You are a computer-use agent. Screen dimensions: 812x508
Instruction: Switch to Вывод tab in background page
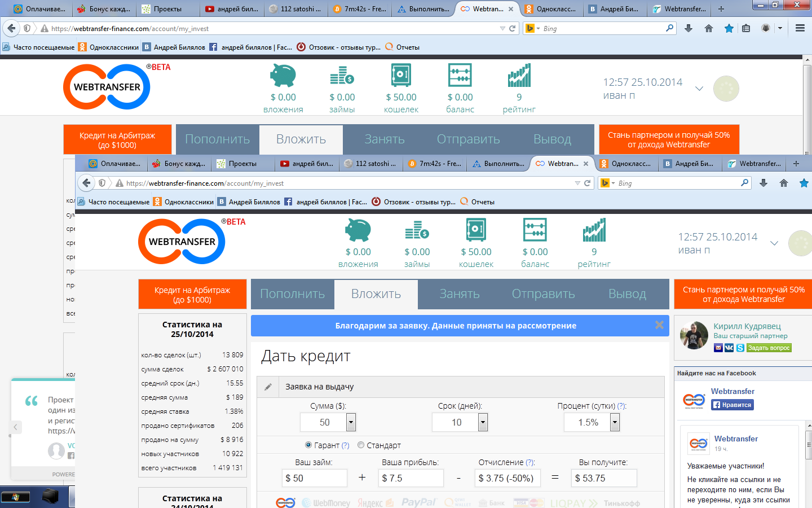[553, 139]
